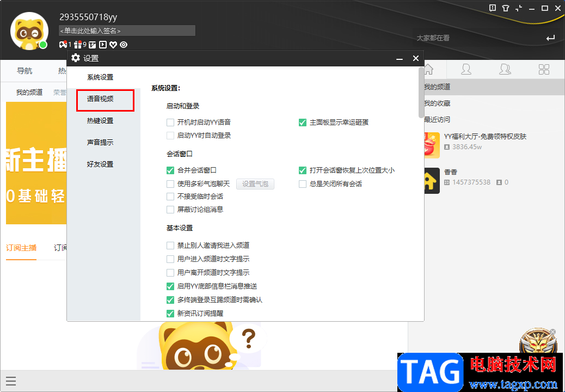Click the enter arrow in search box
565x392 pixels.
click(550, 38)
